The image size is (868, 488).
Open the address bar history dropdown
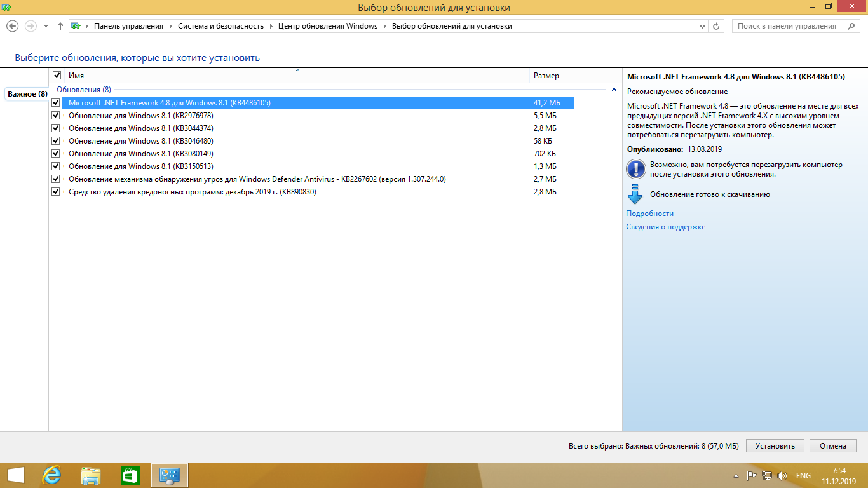coord(702,27)
